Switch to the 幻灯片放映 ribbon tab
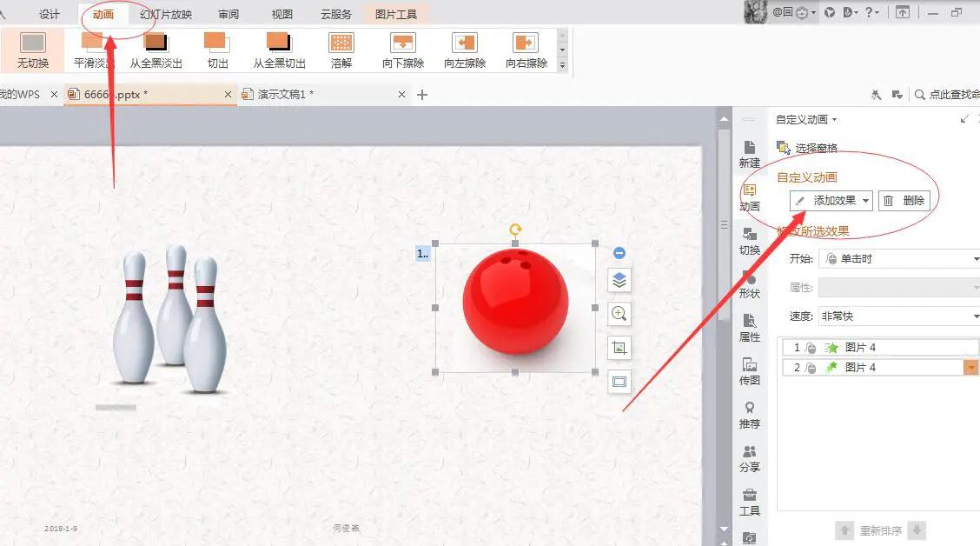This screenshot has width=980, height=546. 166,14
